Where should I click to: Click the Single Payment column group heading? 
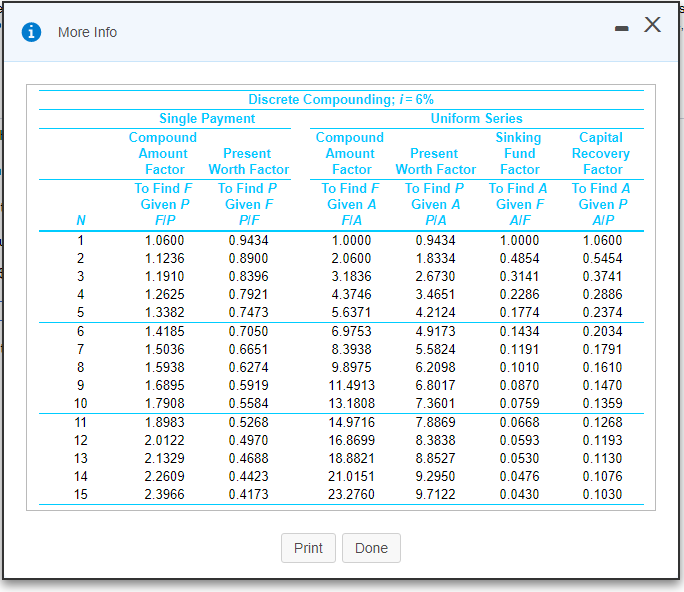pos(207,118)
